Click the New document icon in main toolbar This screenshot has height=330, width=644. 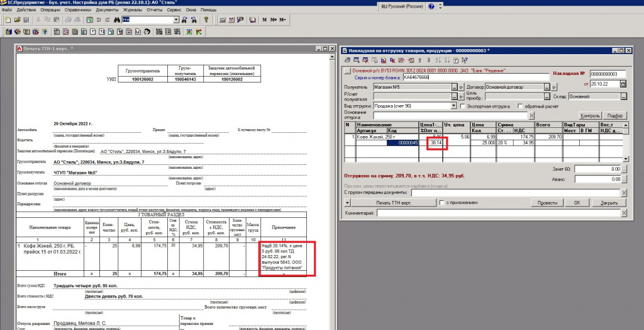[x=7, y=20]
